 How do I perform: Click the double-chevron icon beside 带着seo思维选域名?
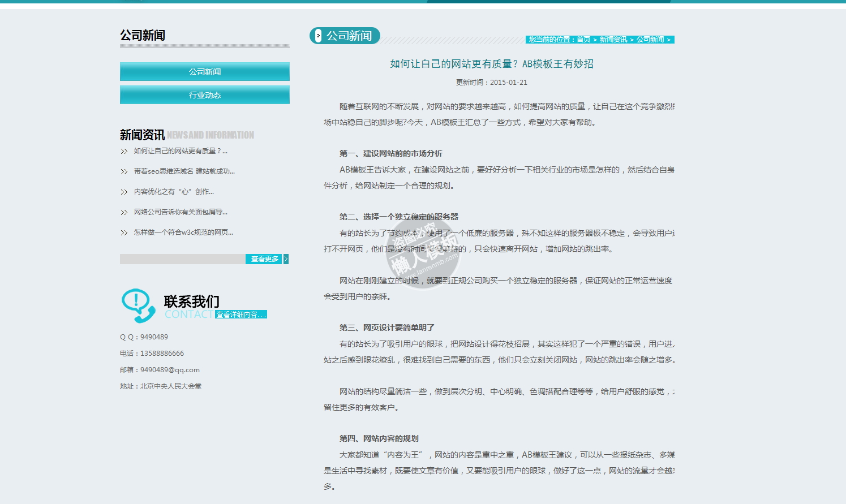(x=124, y=172)
